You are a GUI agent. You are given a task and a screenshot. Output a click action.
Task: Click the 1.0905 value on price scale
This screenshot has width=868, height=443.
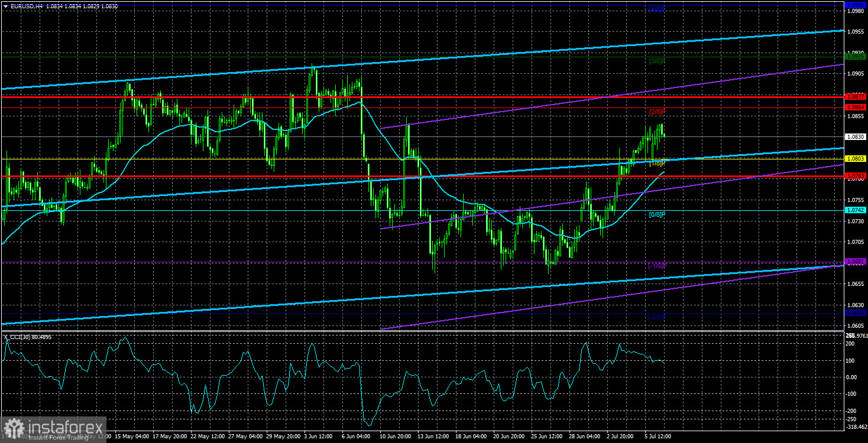(856, 74)
